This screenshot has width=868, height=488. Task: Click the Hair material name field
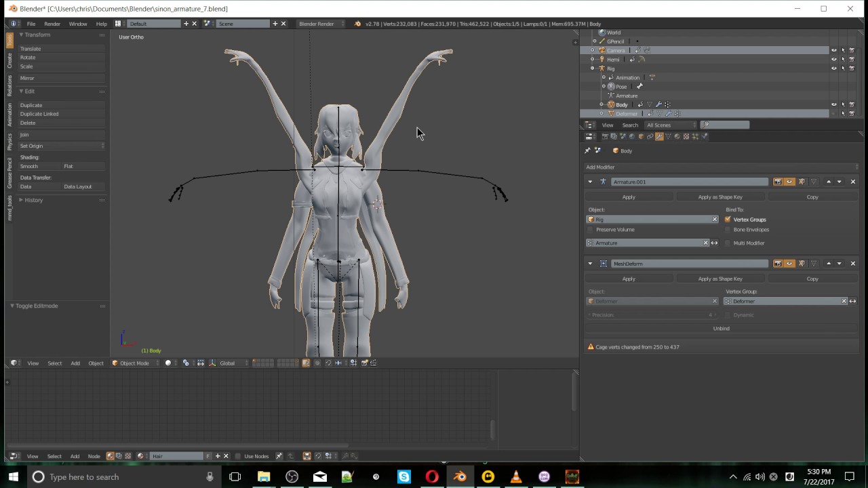[177, 456]
